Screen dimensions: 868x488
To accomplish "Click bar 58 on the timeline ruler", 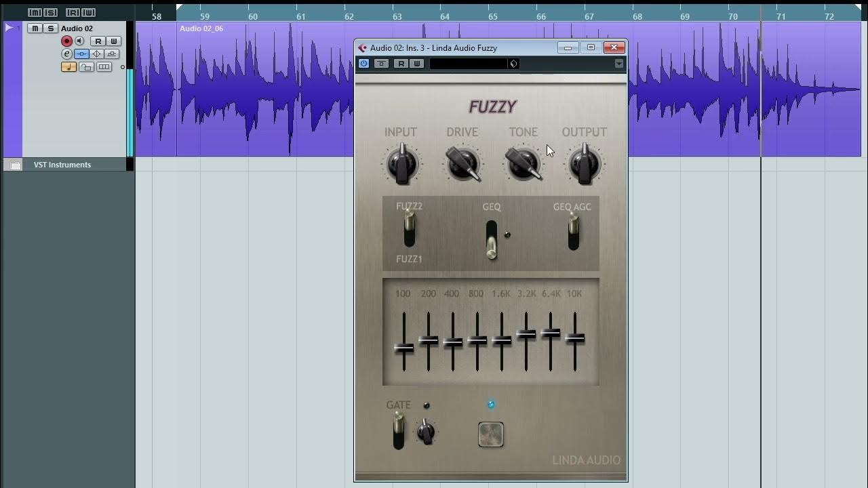I will pos(157,16).
